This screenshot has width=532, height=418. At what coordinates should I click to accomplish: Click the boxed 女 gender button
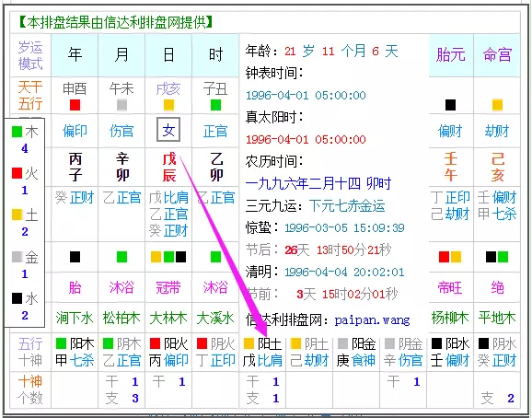[x=168, y=130]
